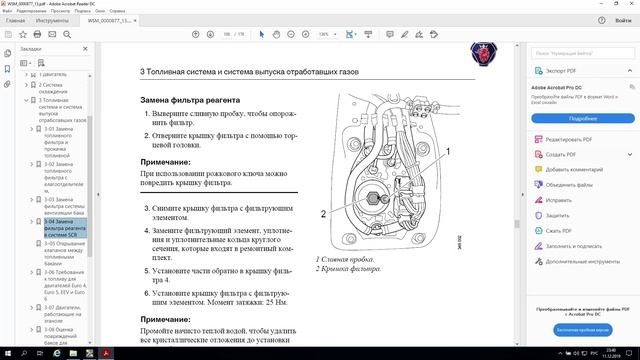Image resolution: width=640 pixels, height=360 pixels.
Task: Open the Find text magnifier icon
Action: [67, 35]
